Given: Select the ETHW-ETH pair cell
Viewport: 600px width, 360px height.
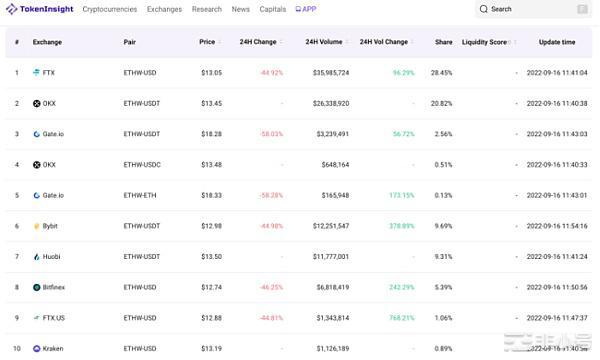Looking at the screenshot, I should 140,195.
